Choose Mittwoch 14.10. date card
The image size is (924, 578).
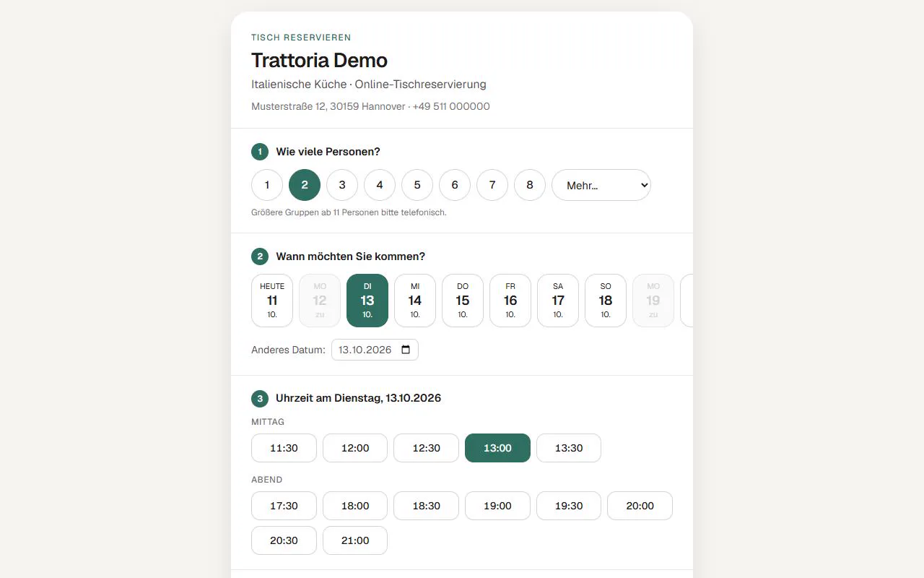tap(415, 301)
